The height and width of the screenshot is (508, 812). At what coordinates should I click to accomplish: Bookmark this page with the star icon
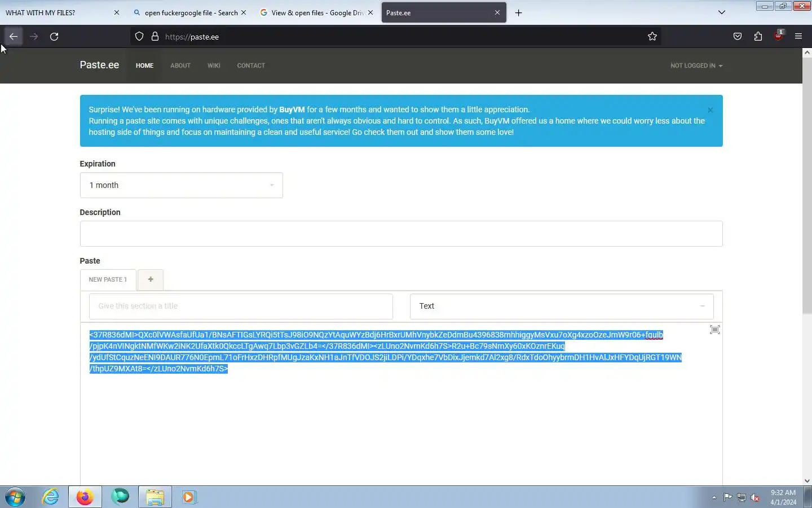point(652,37)
